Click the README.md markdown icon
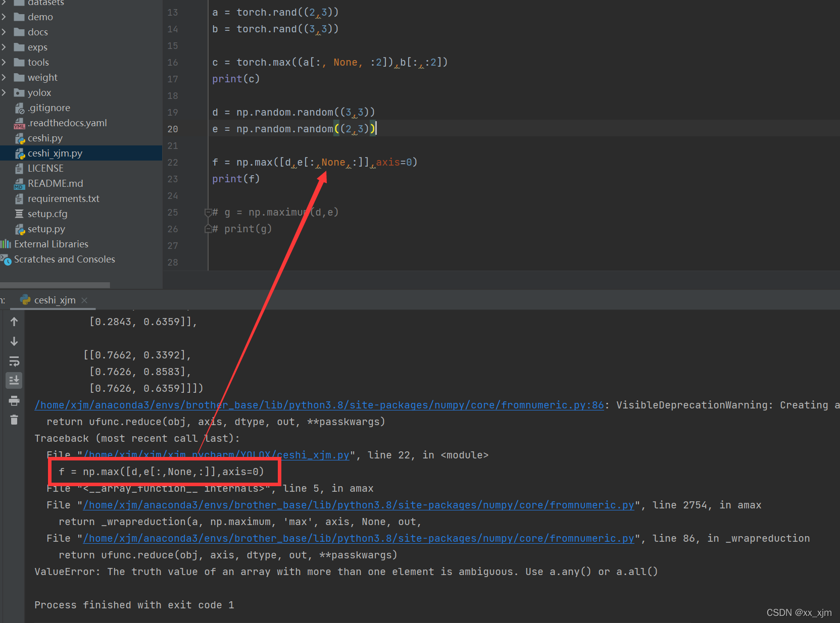This screenshot has width=840, height=623. [19, 184]
